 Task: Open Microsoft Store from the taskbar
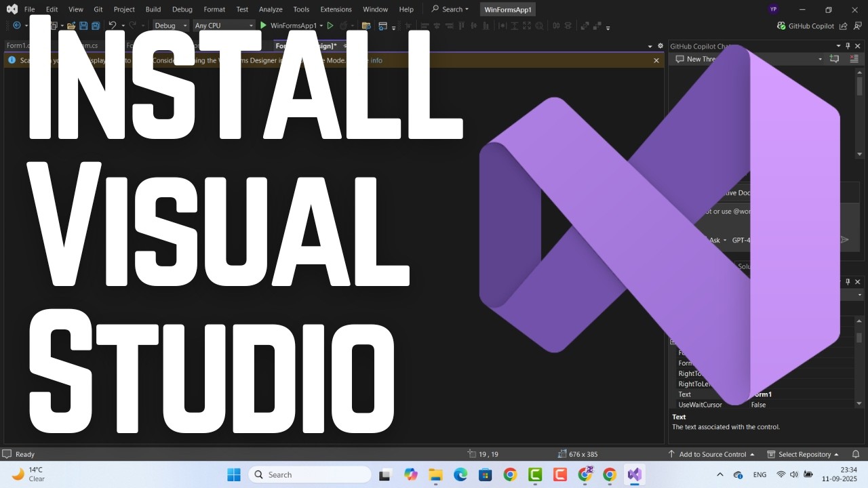pyautogui.click(x=485, y=474)
